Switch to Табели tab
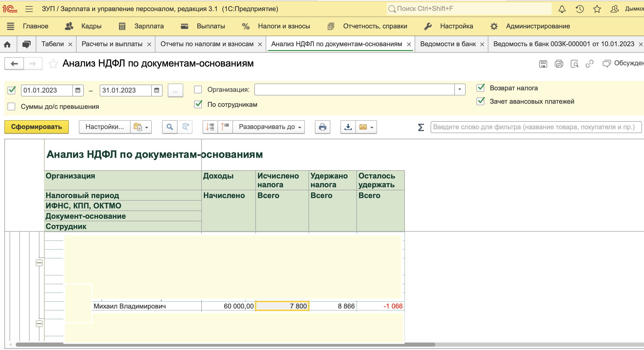 tap(53, 44)
